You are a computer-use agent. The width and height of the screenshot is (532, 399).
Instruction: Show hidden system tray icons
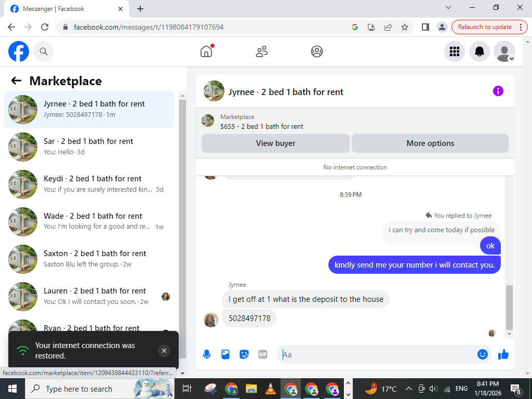(408, 389)
